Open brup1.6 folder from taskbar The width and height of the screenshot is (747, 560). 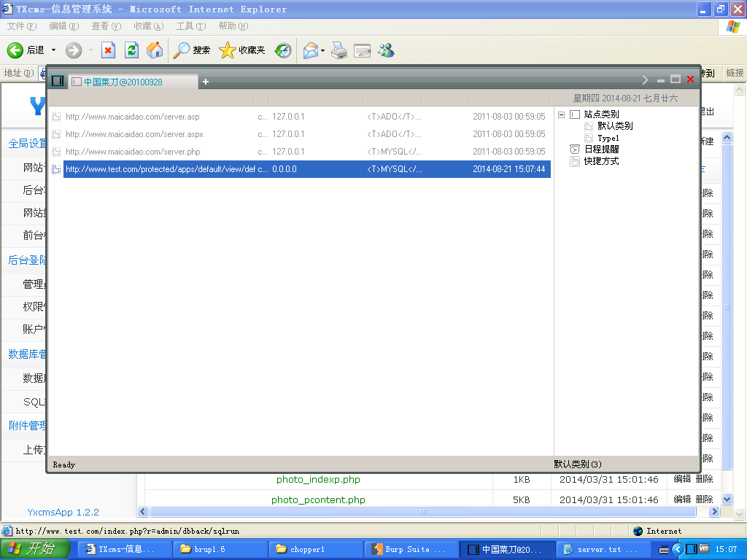coord(220,549)
